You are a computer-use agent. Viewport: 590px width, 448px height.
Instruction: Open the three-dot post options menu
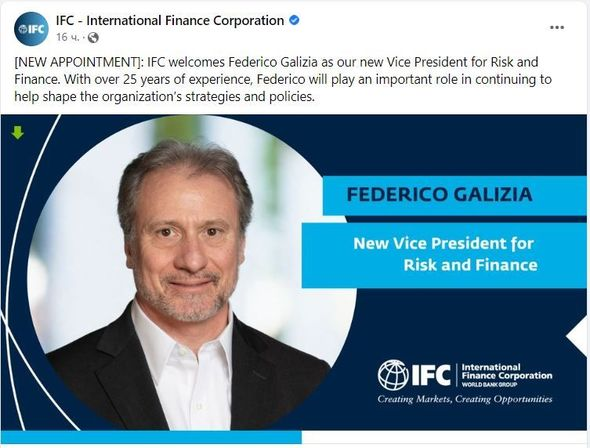557,27
